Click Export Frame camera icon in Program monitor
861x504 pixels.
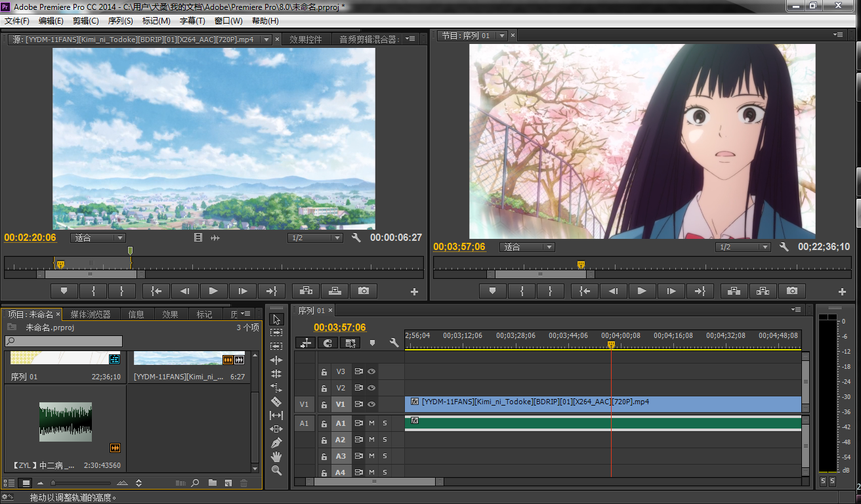tap(792, 291)
